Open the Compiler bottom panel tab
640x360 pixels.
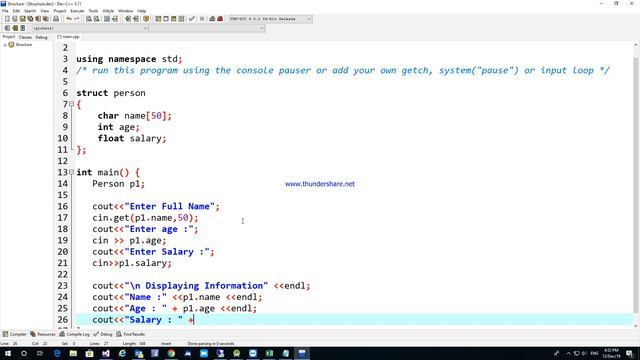point(15,334)
